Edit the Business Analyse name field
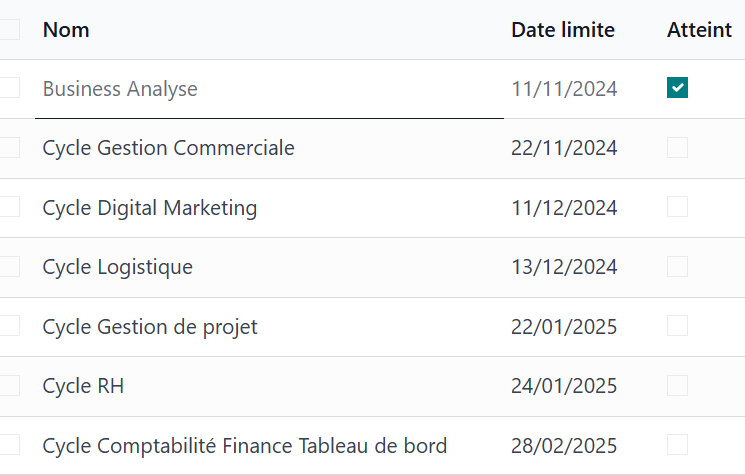 (x=269, y=89)
